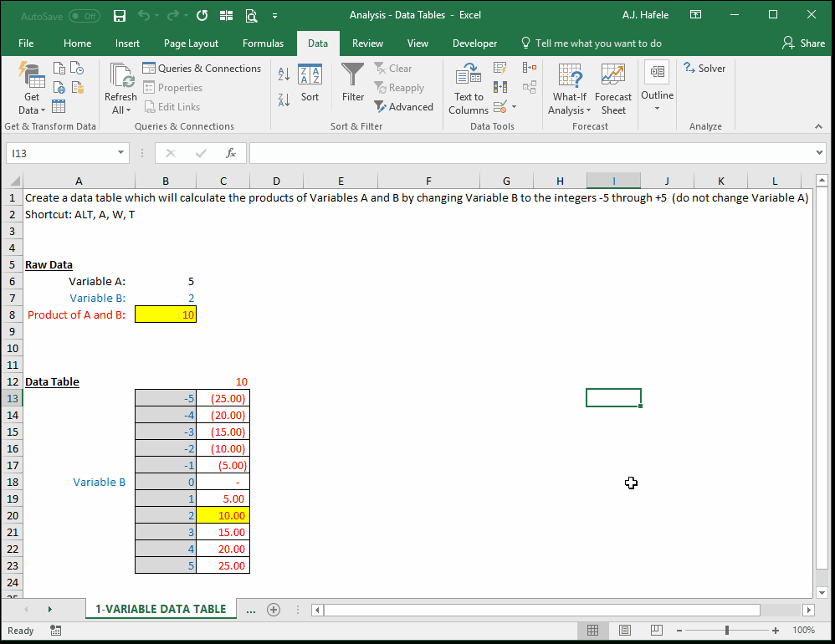The height and width of the screenshot is (644, 835).
Task: Click the Select All corner triangle
Action: [15, 181]
